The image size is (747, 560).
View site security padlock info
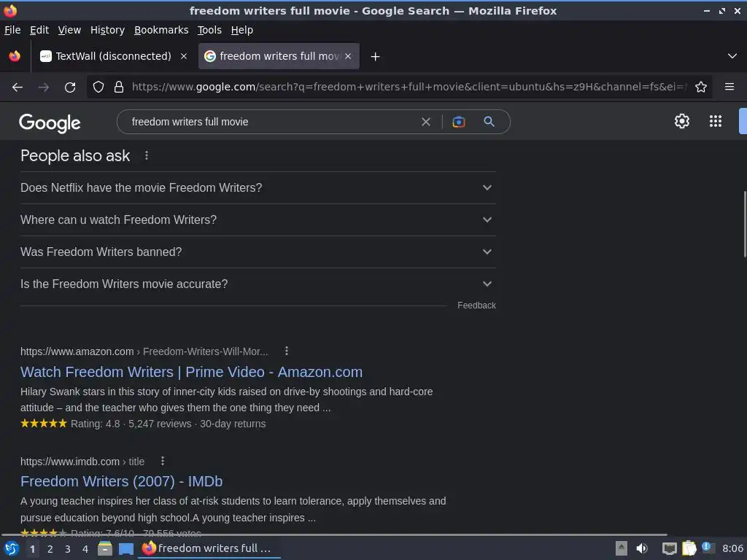pos(119,87)
